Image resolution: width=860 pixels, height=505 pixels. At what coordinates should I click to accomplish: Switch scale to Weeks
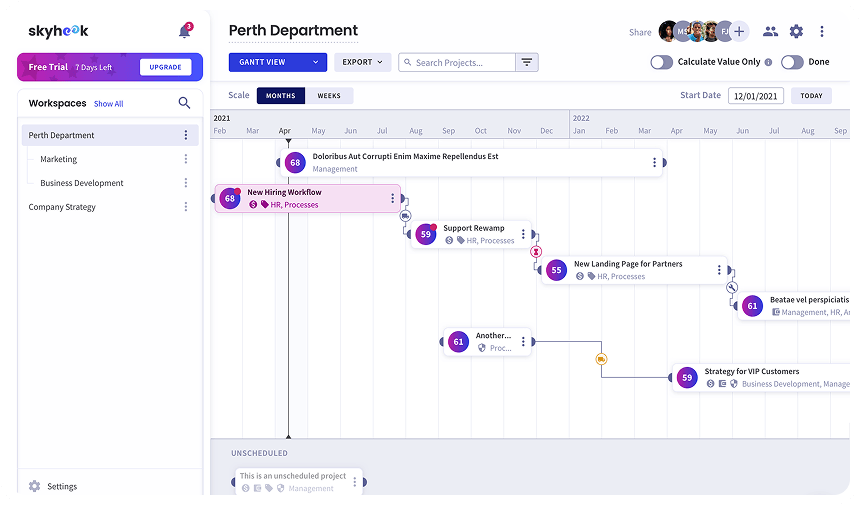[x=329, y=95]
